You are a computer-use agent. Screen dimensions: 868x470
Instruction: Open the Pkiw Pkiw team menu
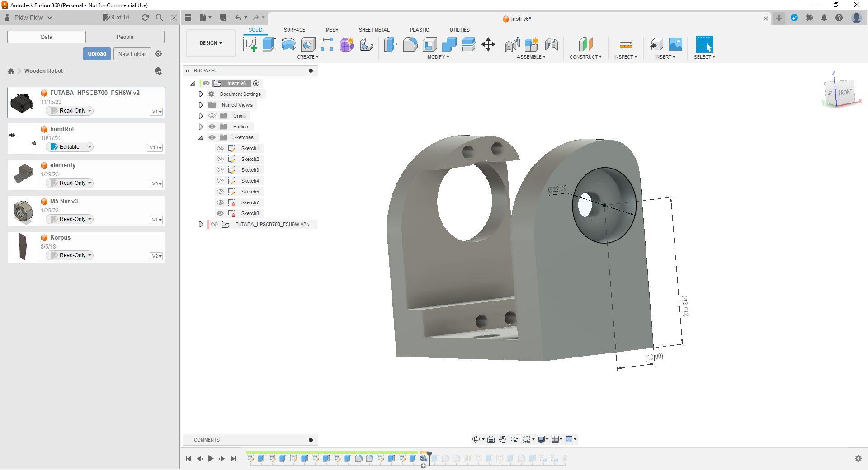pyautogui.click(x=29, y=18)
